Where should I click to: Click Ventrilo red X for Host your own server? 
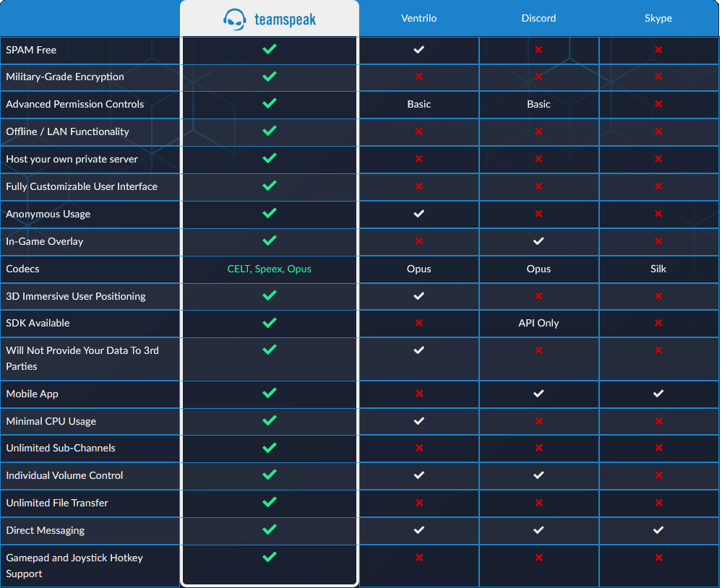point(418,159)
